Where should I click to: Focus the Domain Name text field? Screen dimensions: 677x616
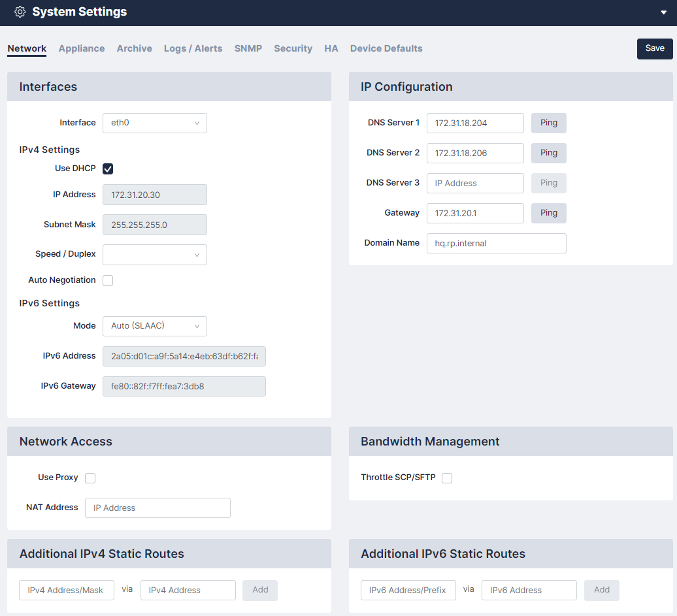tap(496, 243)
